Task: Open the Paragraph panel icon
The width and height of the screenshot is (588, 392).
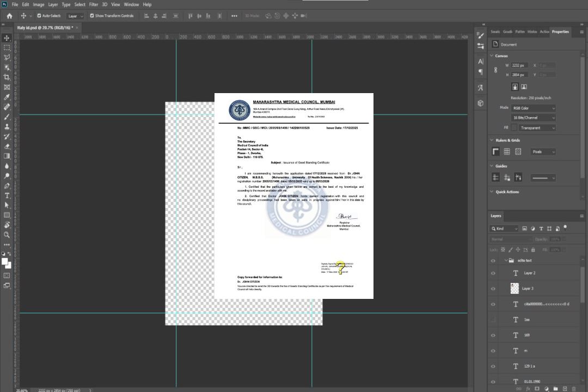Action: (481, 72)
